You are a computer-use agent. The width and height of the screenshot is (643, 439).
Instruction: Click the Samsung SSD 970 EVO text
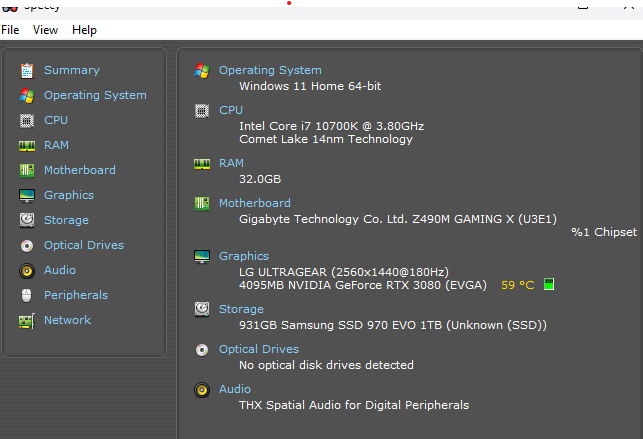coord(393,325)
